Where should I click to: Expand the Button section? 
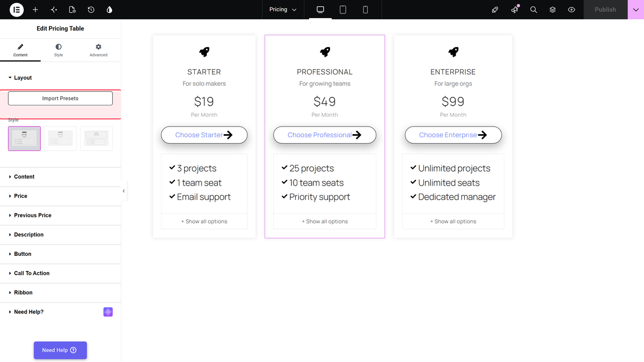tap(61, 254)
